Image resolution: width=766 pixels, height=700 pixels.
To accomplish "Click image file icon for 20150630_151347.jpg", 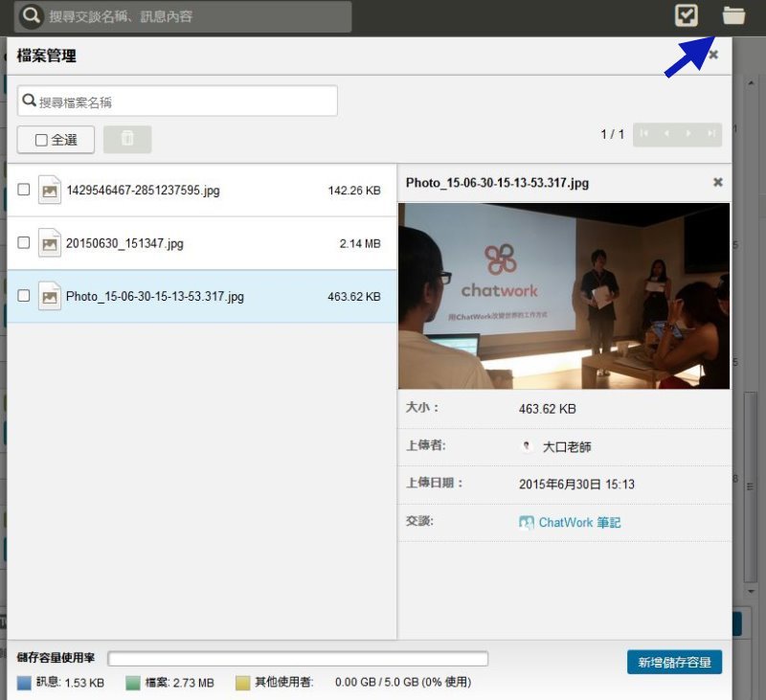I will pyautogui.click(x=50, y=243).
